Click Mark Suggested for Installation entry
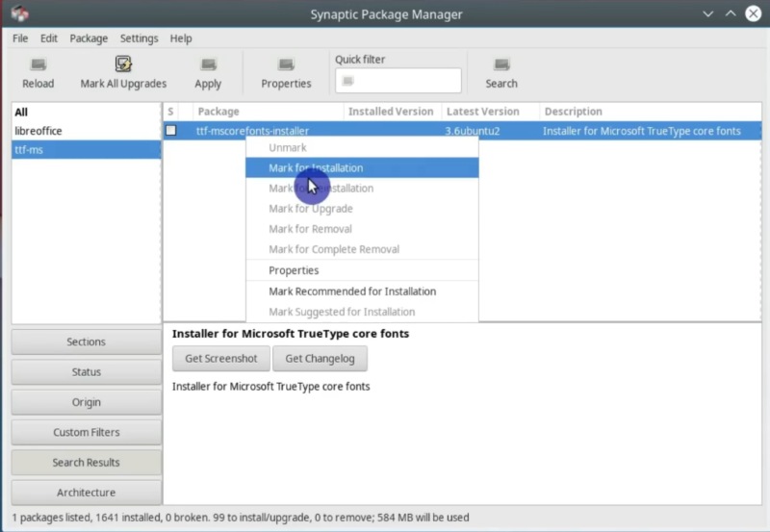This screenshot has width=770, height=532. click(x=362, y=312)
